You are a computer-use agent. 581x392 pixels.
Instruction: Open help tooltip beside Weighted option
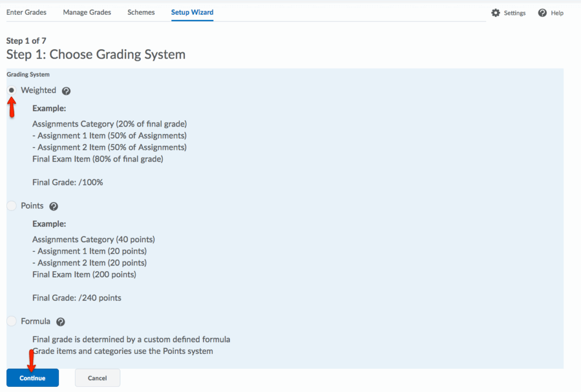click(66, 91)
